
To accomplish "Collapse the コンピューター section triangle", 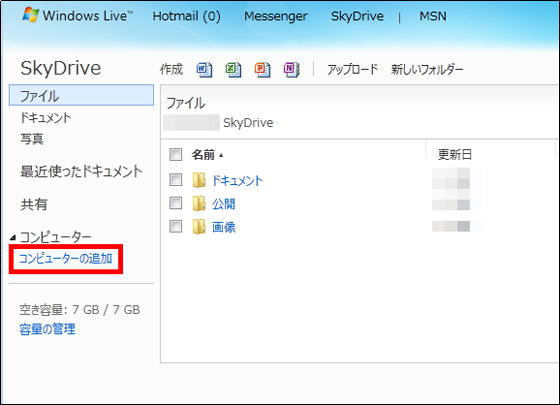I will (13, 237).
